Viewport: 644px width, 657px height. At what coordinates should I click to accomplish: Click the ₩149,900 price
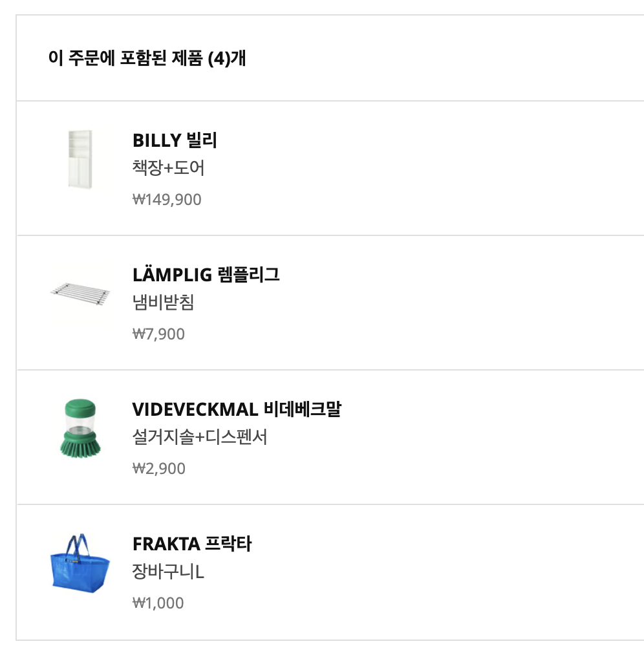click(x=167, y=200)
